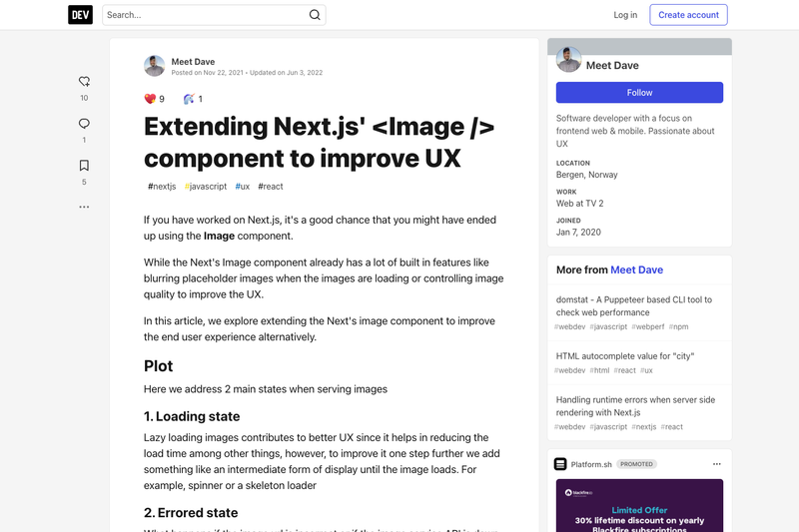Open Meet Dave link in More from heading
Screen dimensions: 799x532
(636, 269)
